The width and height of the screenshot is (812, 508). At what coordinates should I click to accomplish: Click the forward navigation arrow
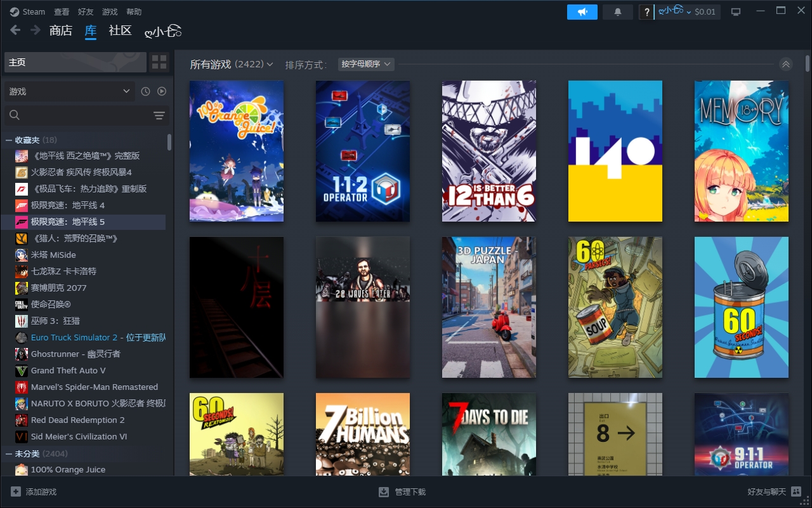(36, 30)
